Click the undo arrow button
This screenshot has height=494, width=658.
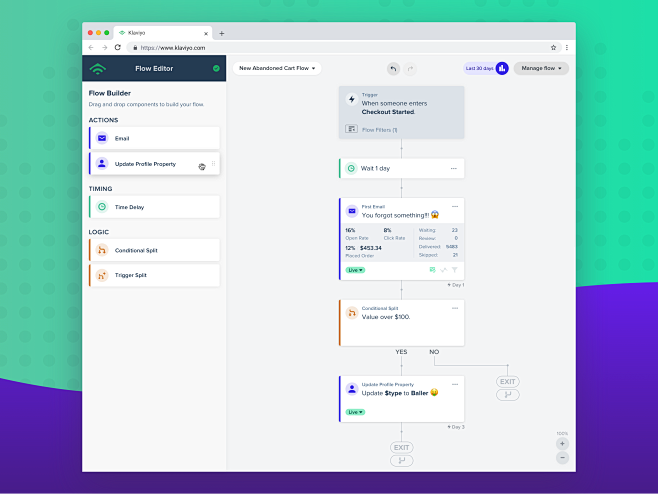(x=393, y=69)
